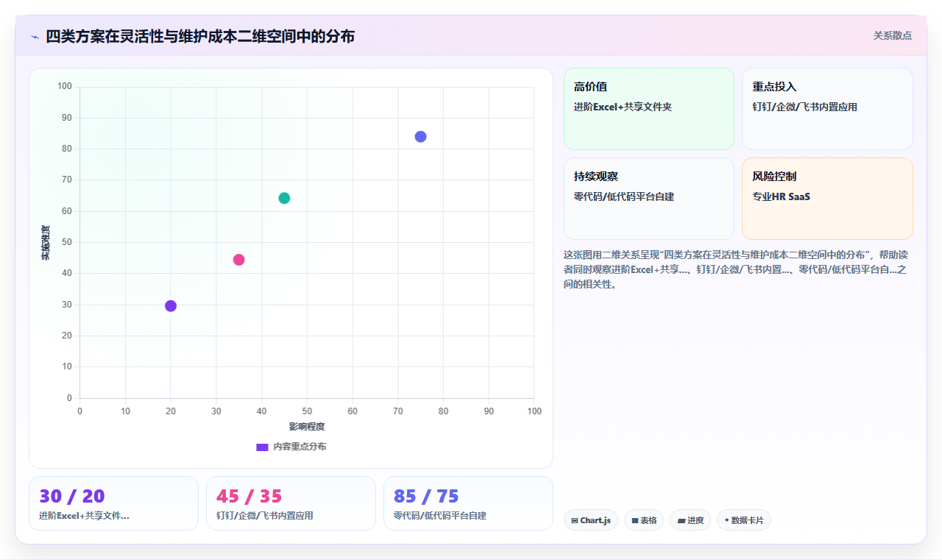942x560 pixels.
Task: Click the 钉钉/企微/飞书内置应用 text in 重点投入 card
Action: click(x=804, y=107)
